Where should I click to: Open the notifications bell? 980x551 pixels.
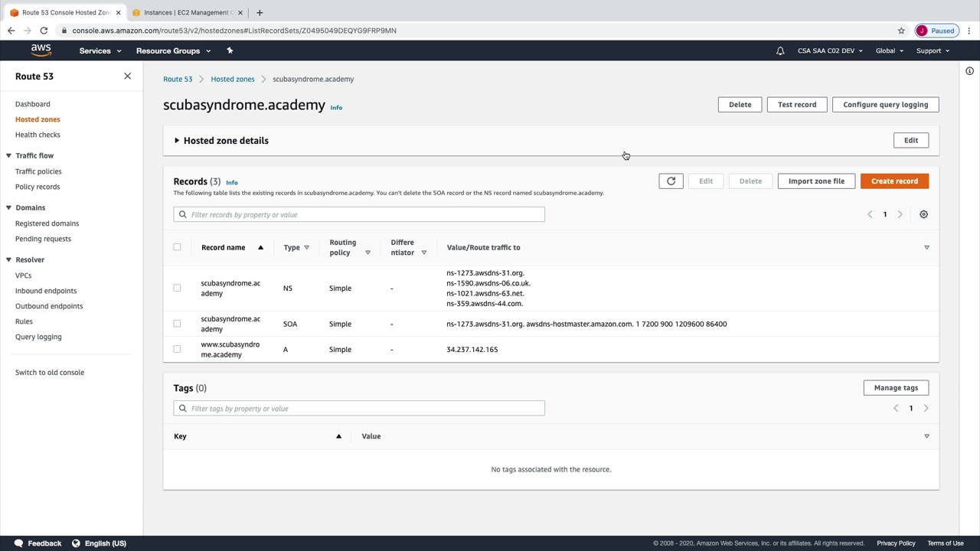780,51
